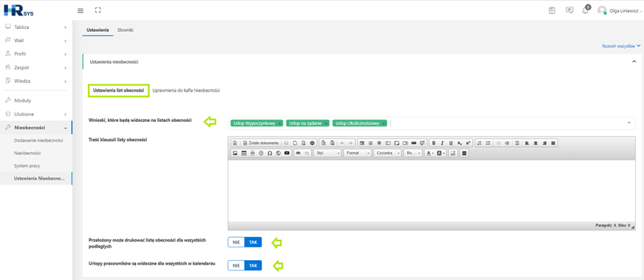Center align text in editor
This screenshot has width=644, height=280.
point(535,143)
